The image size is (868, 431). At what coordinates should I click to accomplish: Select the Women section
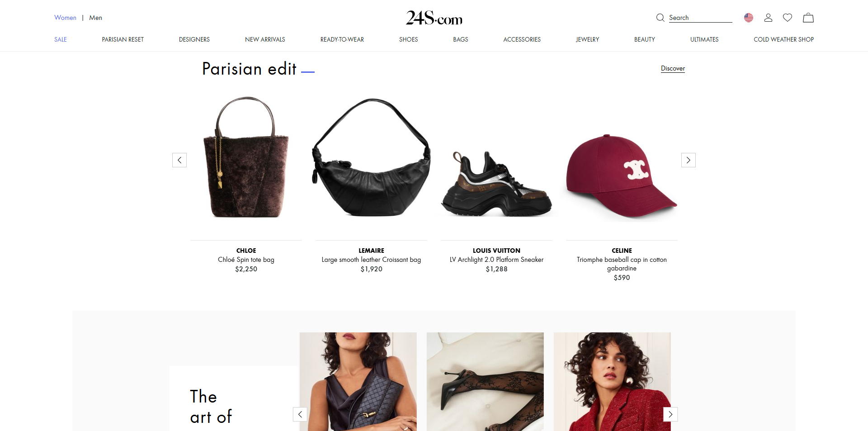coord(65,18)
